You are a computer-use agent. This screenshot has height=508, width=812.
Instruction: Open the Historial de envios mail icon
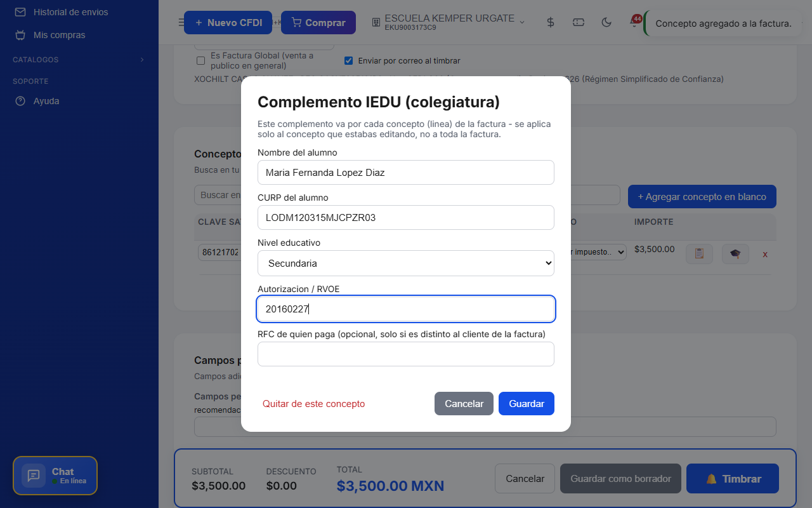pyautogui.click(x=20, y=12)
